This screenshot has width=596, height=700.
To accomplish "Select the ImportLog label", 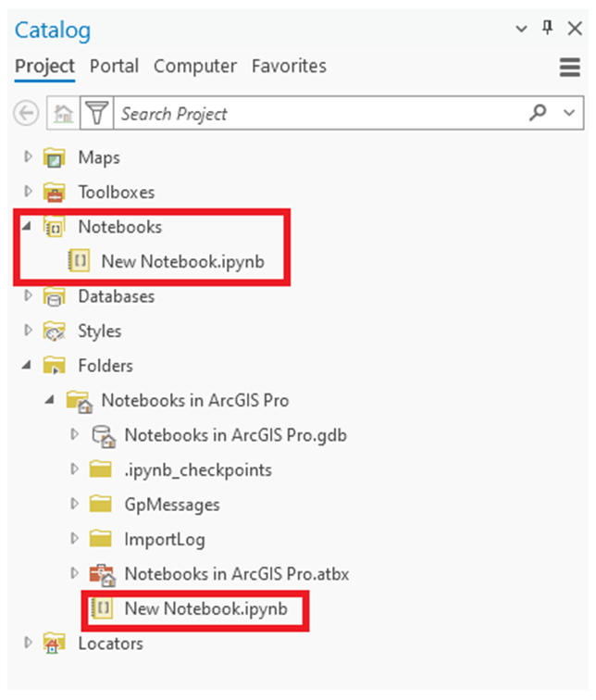I will (165, 540).
